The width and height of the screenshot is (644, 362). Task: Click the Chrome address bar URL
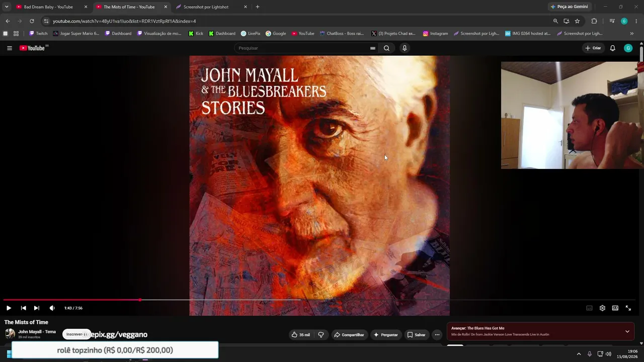[124, 21]
